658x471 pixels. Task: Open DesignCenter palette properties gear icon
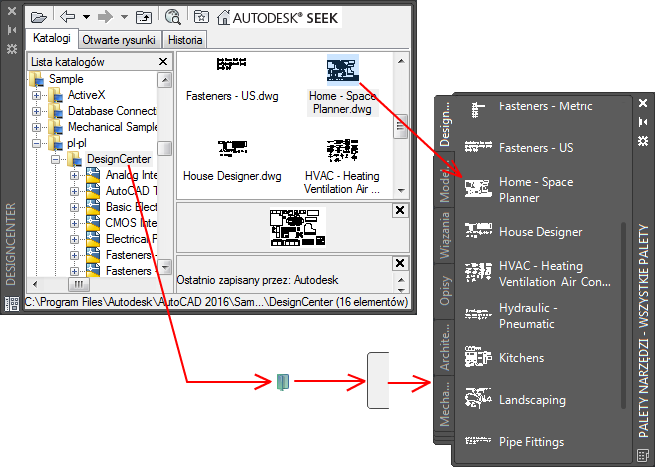[x=12, y=49]
